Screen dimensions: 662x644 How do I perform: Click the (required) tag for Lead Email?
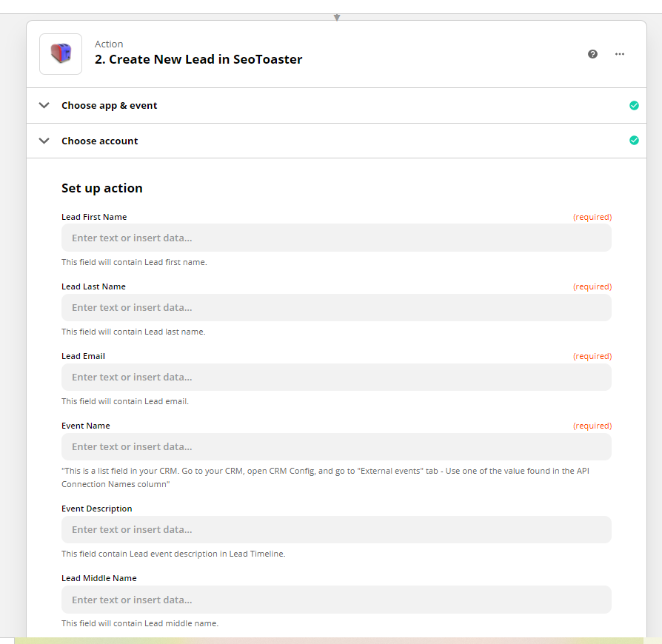tap(592, 356)
